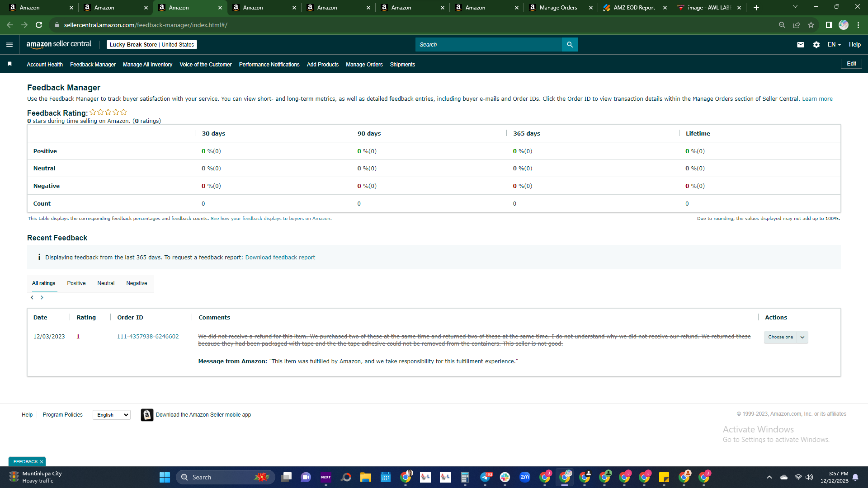Screen dimensions: 868x488
Task: Go to the next feedback page arrow
Action: [x=42, y=297]
